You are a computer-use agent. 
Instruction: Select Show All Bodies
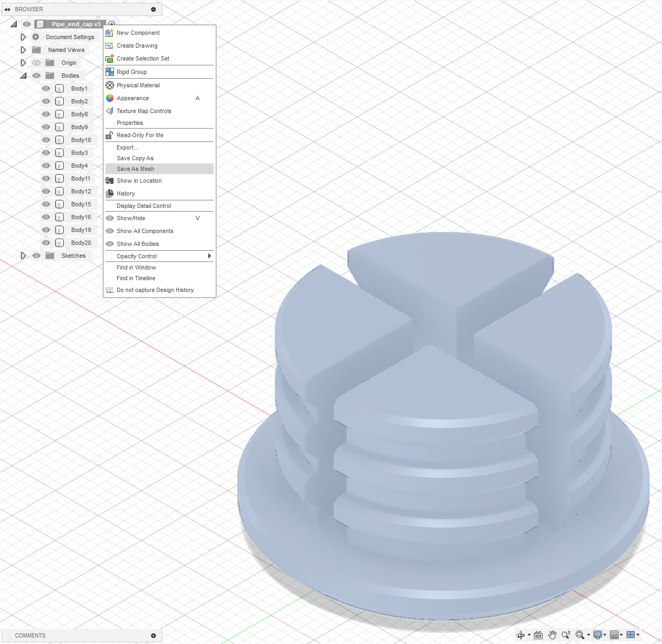160,244
